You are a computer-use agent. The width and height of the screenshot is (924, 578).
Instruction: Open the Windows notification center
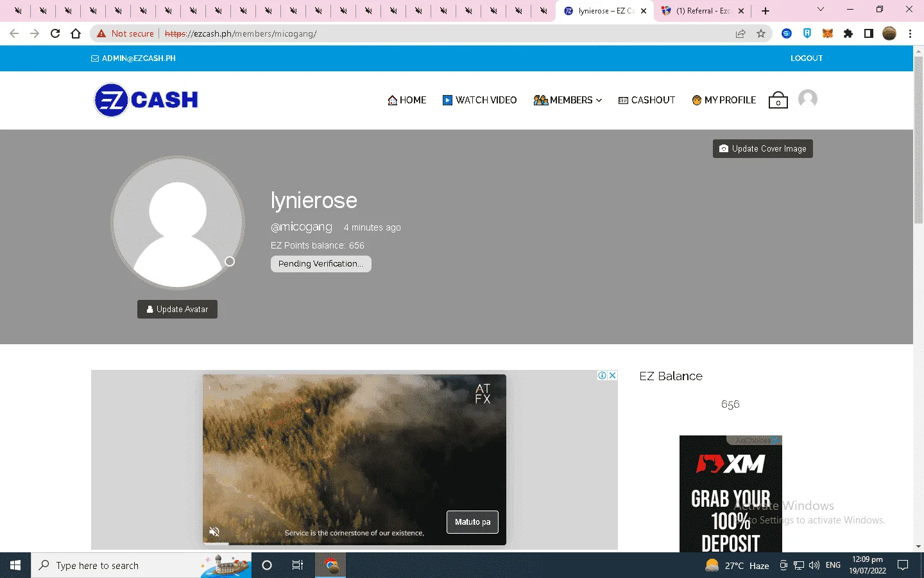click(x=903, y=565)
